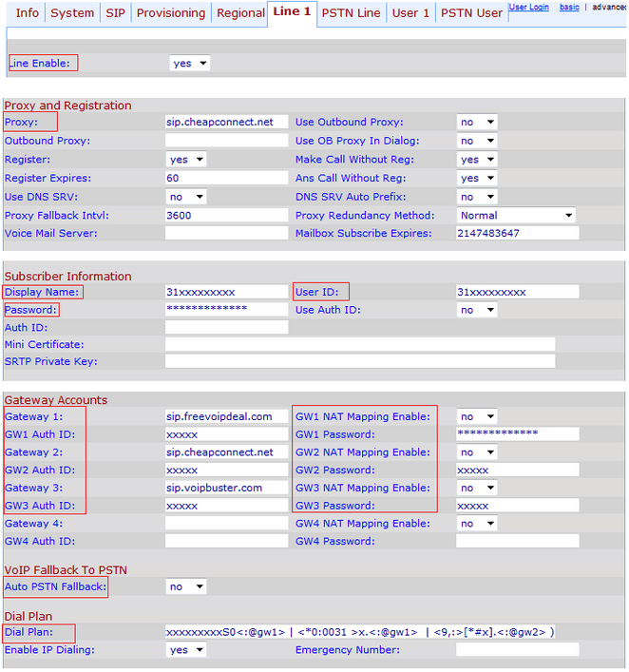
Task: Expand the Enable IP Dialing dropdown
Action: pos(186,650)
